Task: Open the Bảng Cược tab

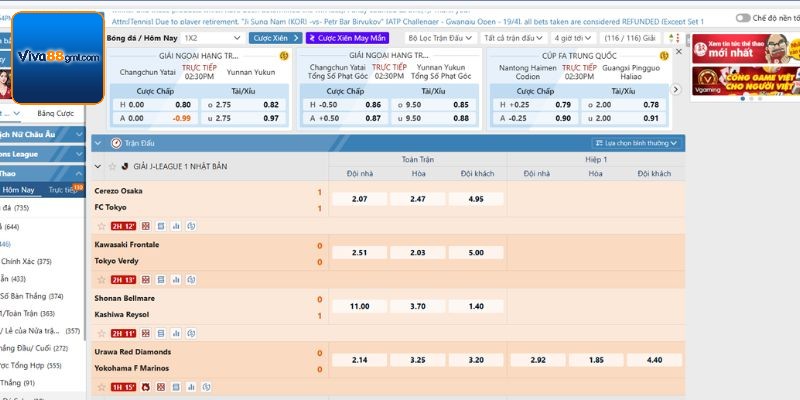Action: click(x=55, y=113)
